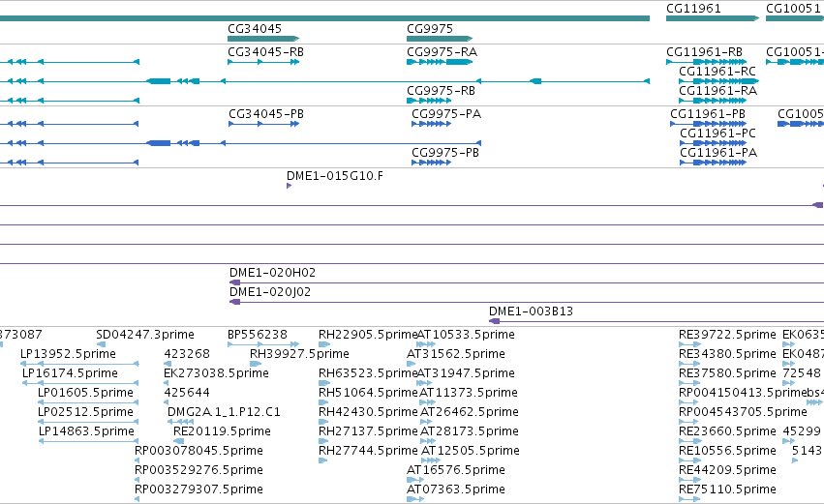824x504 pixels.
Task: Open the AT16576.5prime EST feature
Action: 415,480
